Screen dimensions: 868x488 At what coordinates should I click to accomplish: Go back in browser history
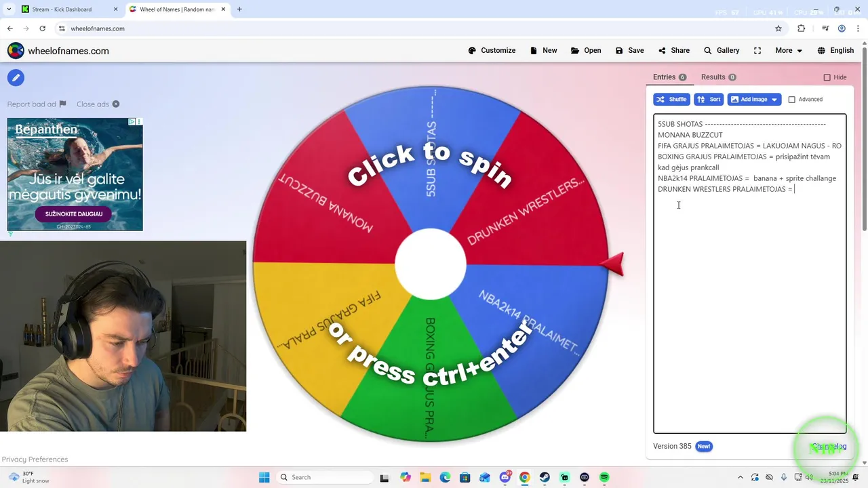[9, 28]
